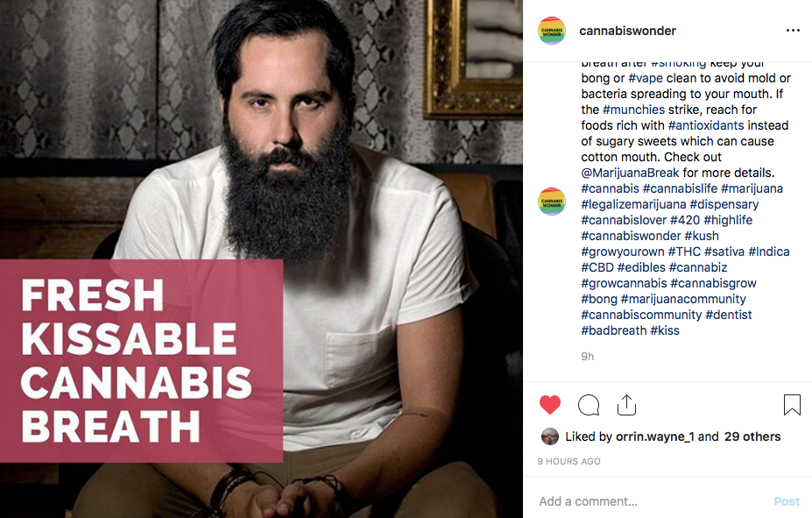The height and width of the screenshot is (518, 812).
Task: Open cannabiswonder avatar beside the caption
Action: click(552, 202)
